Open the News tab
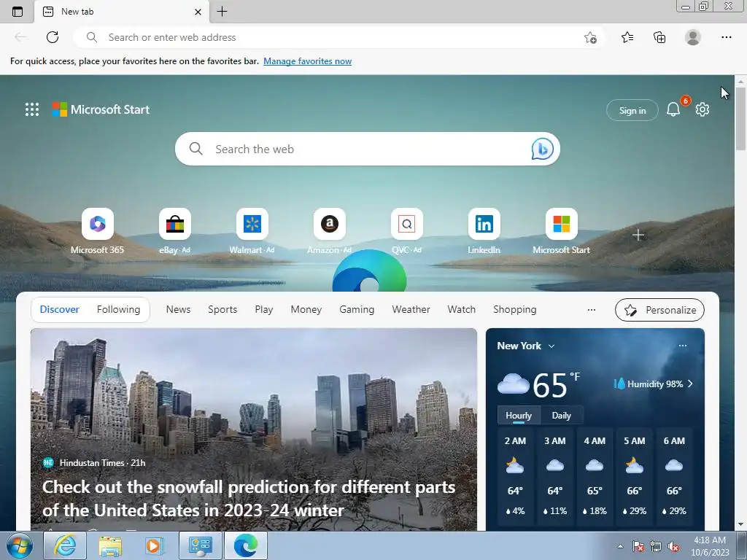 (x=178, y=309)
